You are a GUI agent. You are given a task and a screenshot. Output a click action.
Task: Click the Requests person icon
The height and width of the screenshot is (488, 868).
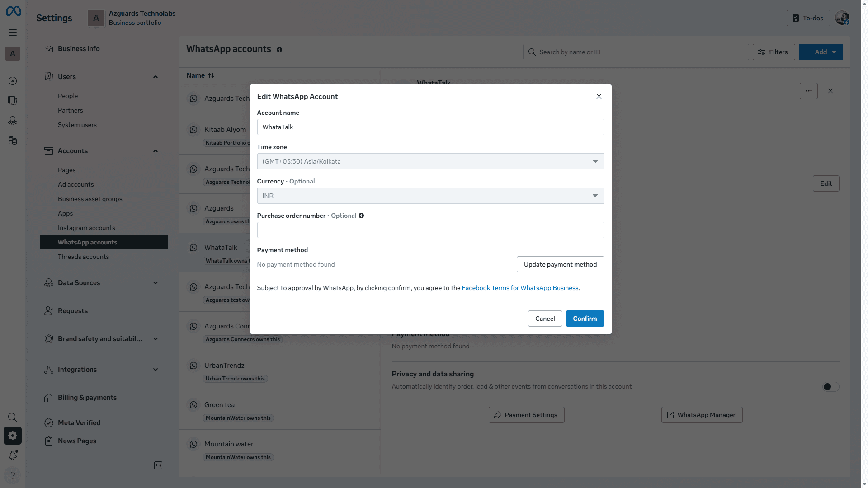click(x=49, y=311)
